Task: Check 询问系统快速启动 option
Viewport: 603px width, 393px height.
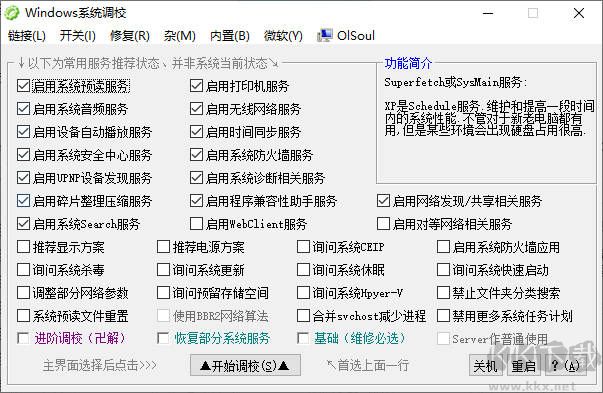Action: click(x=443, y=270)
